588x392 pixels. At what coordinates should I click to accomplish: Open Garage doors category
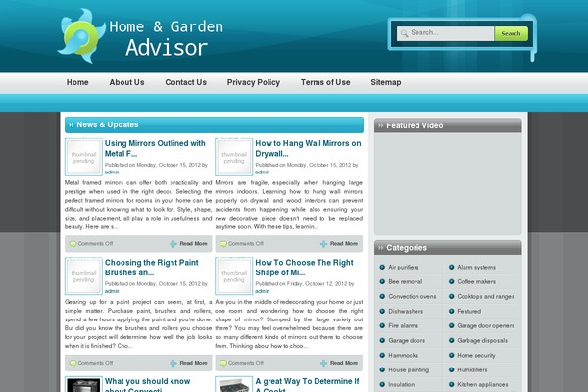click(407, 340)
